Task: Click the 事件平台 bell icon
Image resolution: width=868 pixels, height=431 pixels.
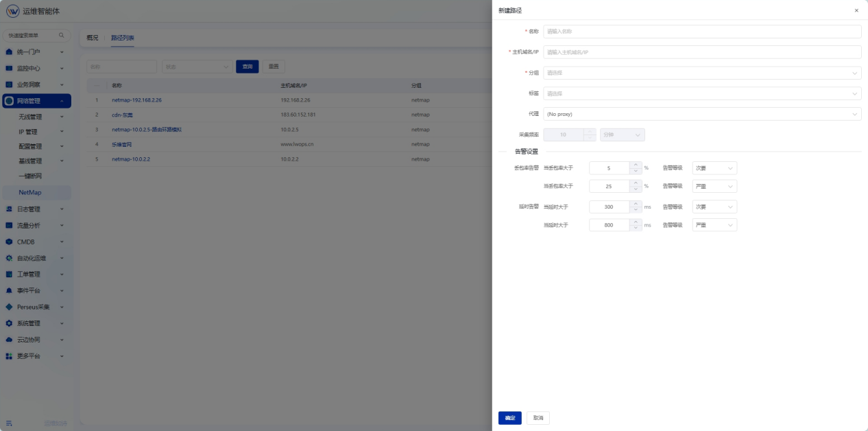Action: 9,290
